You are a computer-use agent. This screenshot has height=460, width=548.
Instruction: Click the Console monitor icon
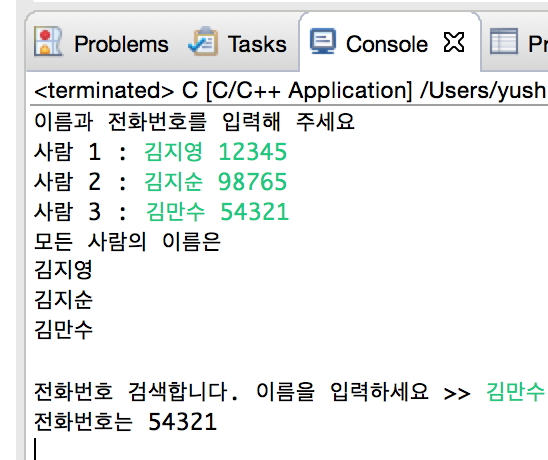coord(323,41)
